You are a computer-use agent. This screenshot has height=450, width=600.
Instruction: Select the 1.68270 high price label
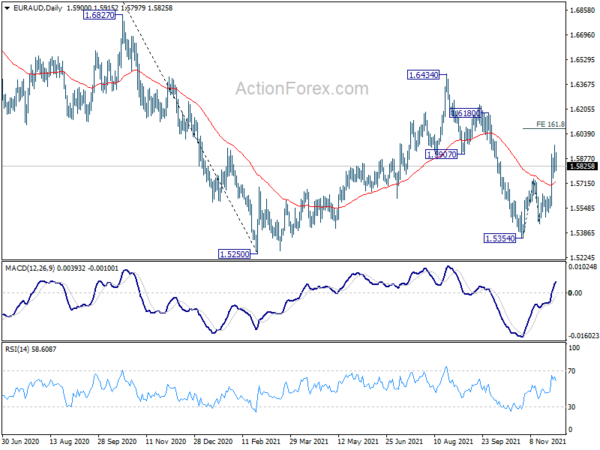pyautogui.click(x=99, y=15)
